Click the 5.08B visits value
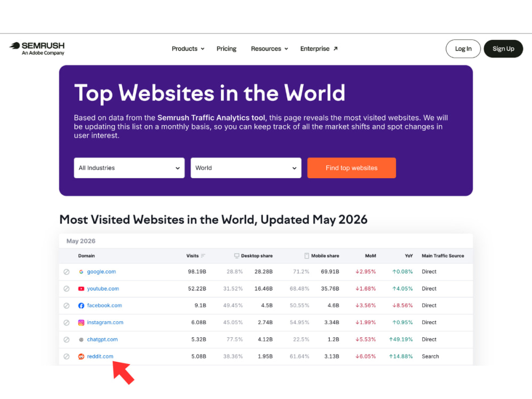Screen dimensions: 532x399 (199, 356)
